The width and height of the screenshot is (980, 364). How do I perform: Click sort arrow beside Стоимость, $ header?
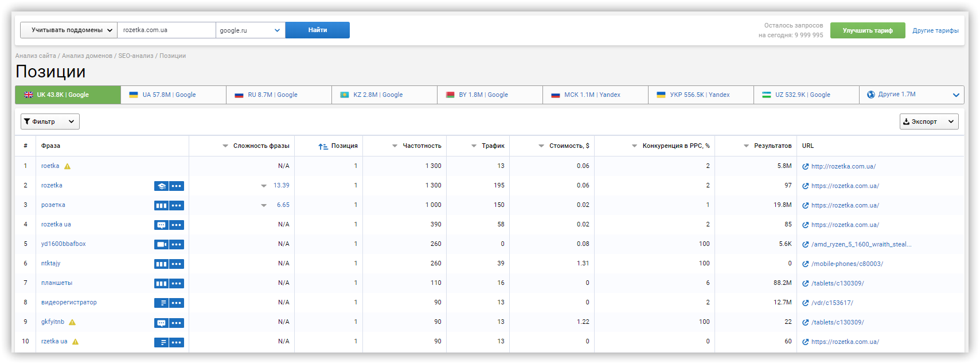pos(541,146)
